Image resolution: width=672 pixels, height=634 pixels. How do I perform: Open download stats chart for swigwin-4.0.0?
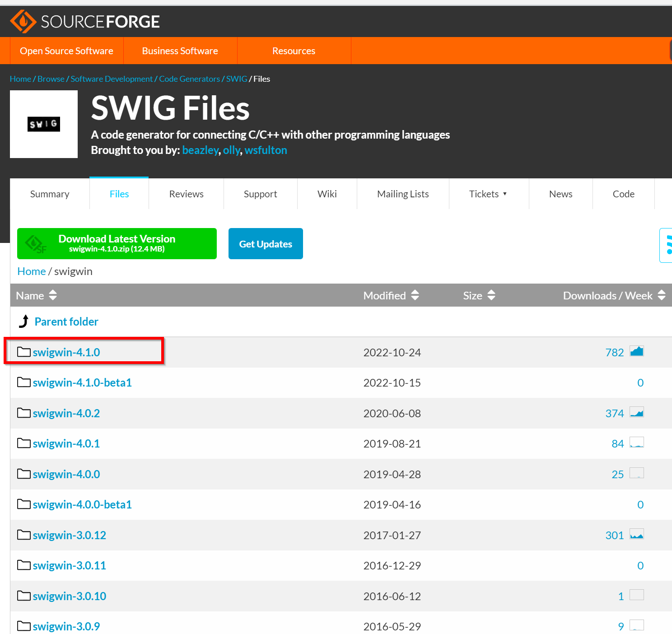[x=637, y=473]
